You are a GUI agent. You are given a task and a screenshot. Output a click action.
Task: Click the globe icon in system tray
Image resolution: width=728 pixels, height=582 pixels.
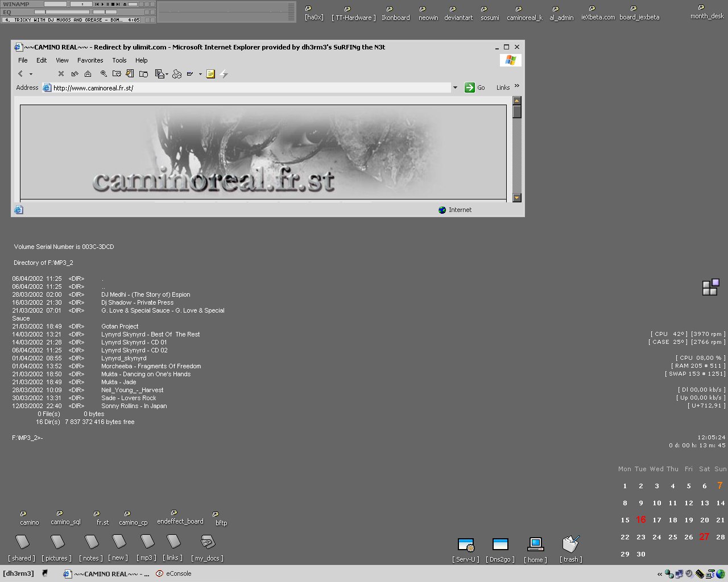tap(721, 574)
